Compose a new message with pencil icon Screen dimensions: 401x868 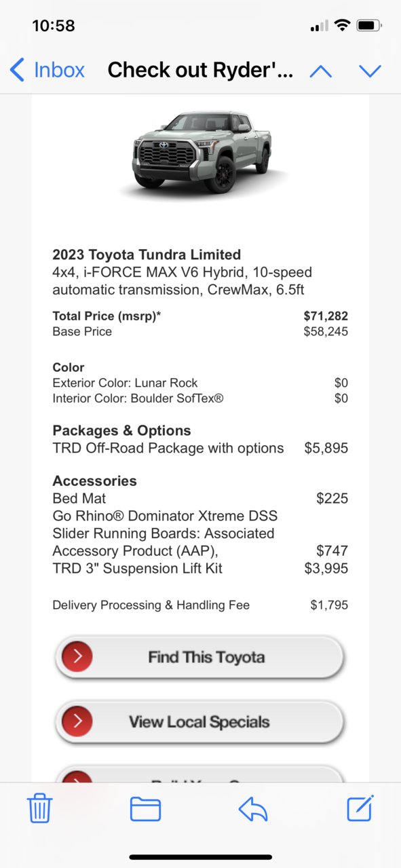(x=360, y=808)
